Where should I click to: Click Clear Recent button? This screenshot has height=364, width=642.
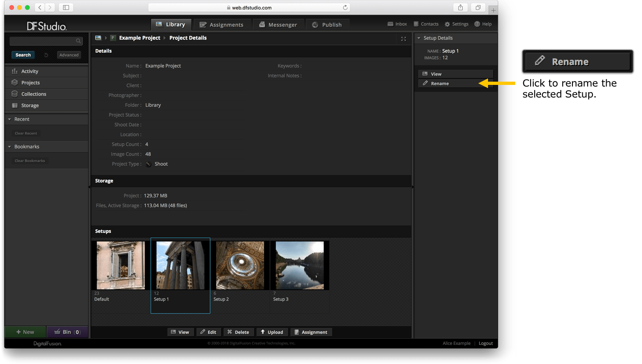pyautogui.click(x=26, y=133)
